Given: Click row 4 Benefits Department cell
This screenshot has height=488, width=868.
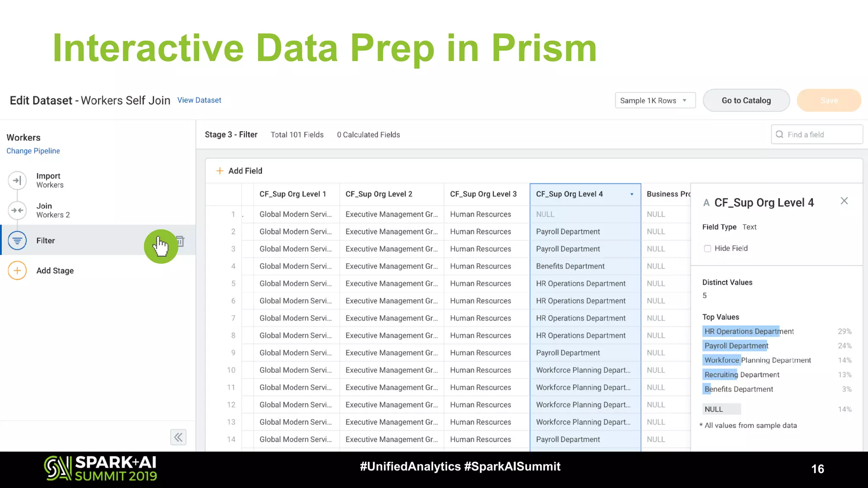Looking at the screenshot, I should (x=585, y=266).
